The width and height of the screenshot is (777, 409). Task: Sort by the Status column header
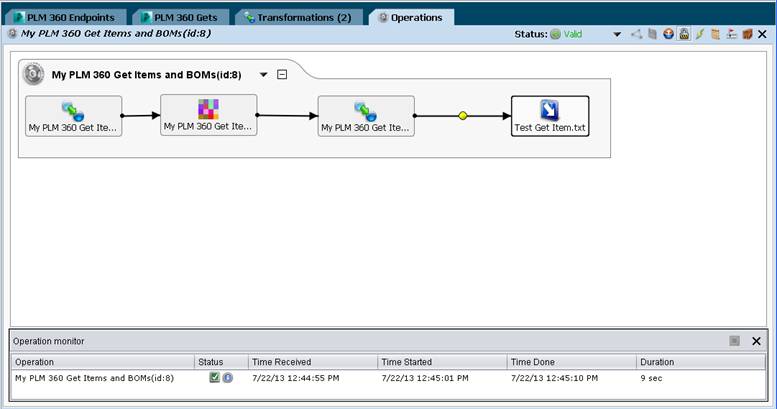221,362
